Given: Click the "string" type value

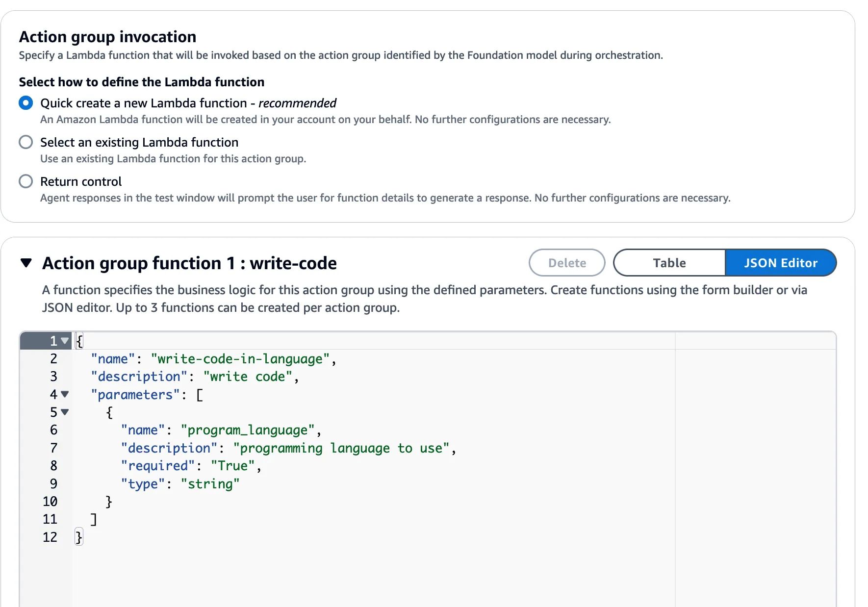Looking at the screenshot, I should coord(210,484).
